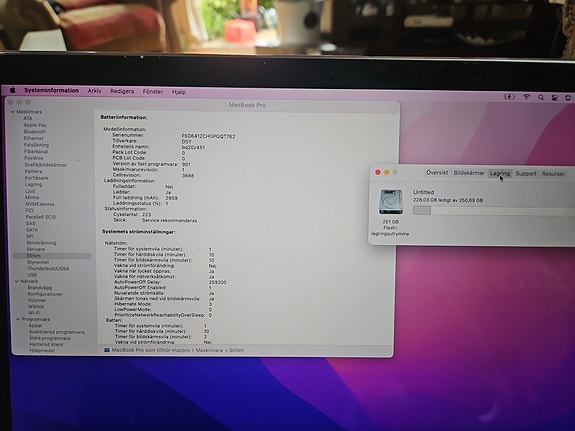Open the Apple menu icon
Viewport: 575px width, 431px height.
(13, 90)
